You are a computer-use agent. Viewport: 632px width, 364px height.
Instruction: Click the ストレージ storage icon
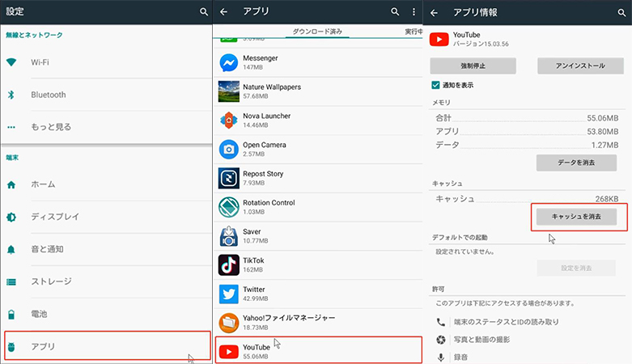coord(11,281)
